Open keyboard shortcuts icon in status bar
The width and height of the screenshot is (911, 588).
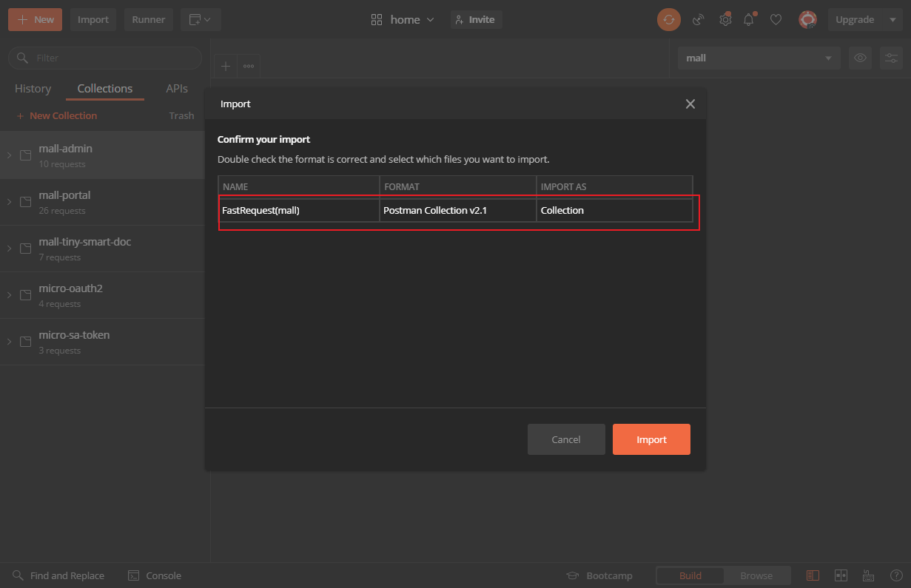tap(868, 575)
